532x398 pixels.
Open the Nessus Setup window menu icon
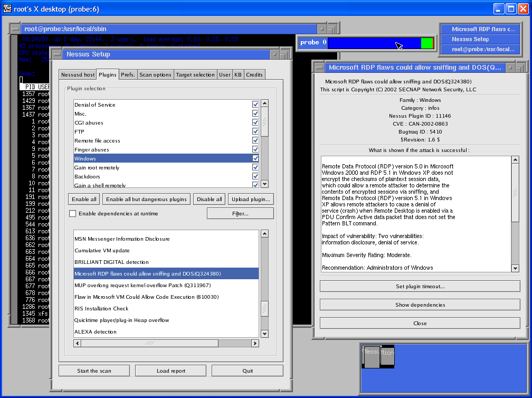point(58,54)
